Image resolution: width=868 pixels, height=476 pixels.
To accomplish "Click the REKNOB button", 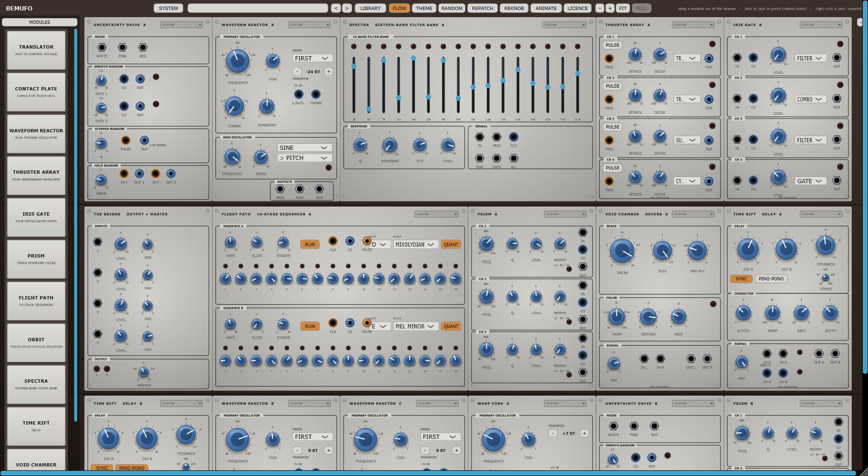I will tap(514, 8).
